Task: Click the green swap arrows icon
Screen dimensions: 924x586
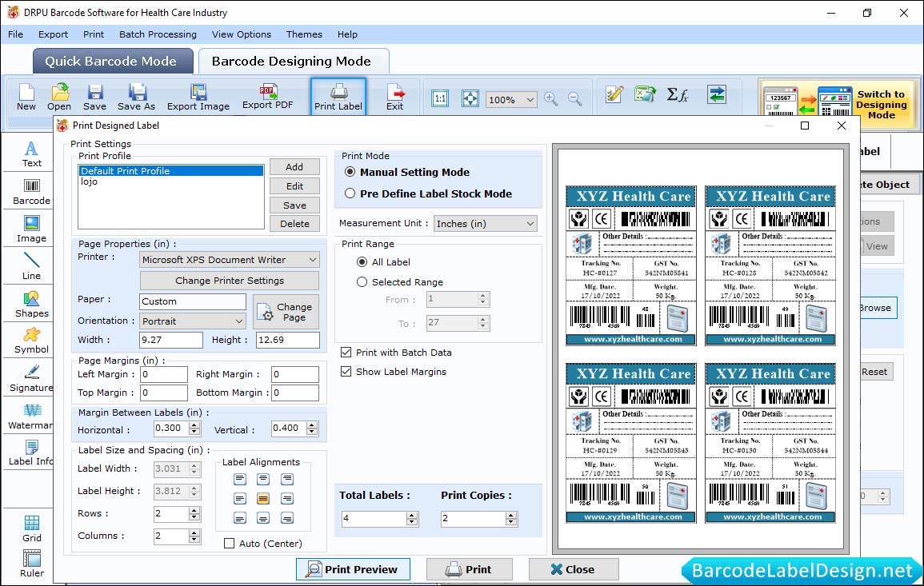Action: [x=717, y=94]
